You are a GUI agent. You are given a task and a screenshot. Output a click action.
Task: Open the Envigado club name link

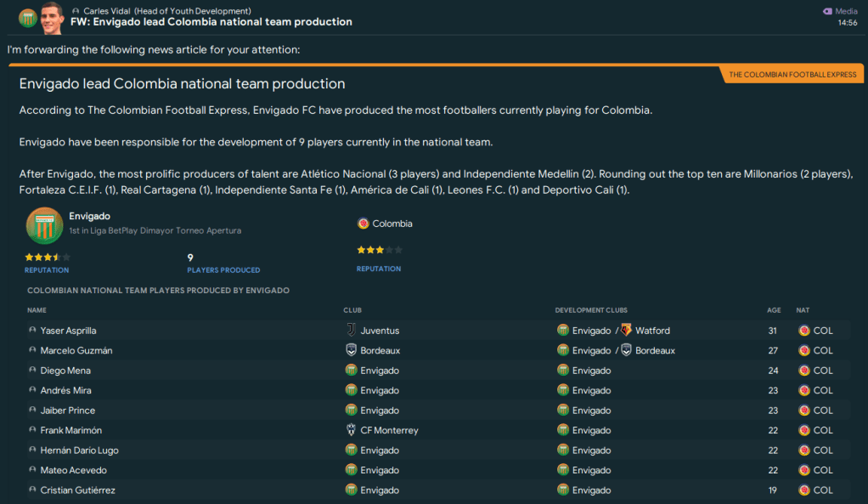tap(89, 217)
